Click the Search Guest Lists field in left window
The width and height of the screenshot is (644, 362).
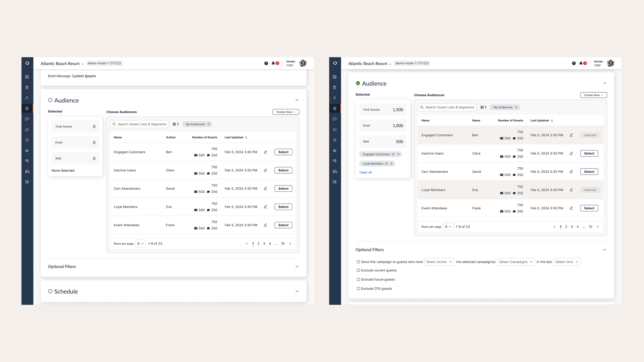point(142,124)
